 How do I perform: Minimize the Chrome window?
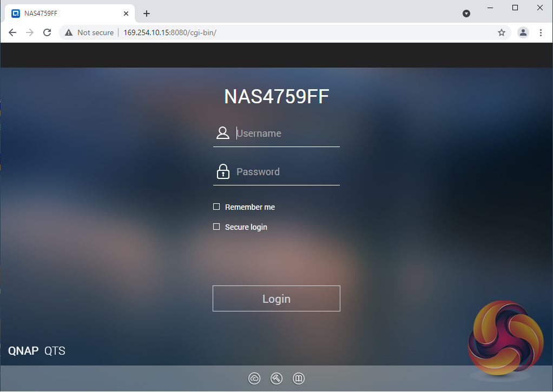[490, 8]
